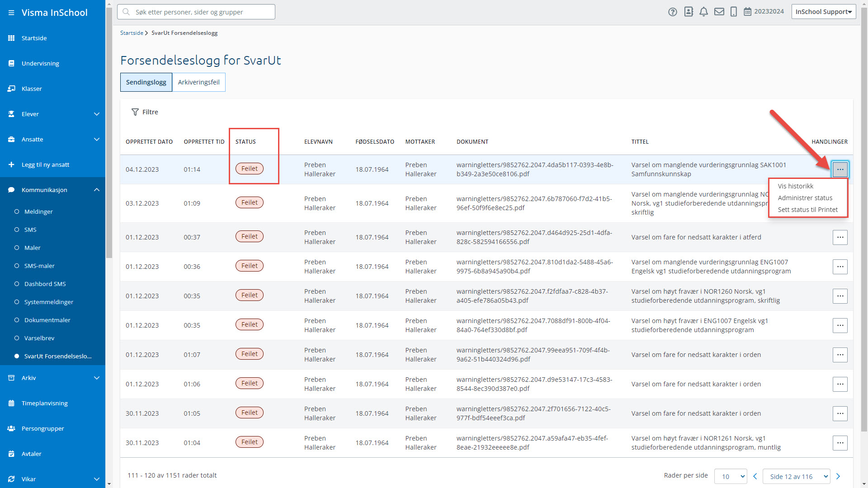Click the Vikar refresh icon
This screenshot has width=868, height=488.
coord(11,479)
